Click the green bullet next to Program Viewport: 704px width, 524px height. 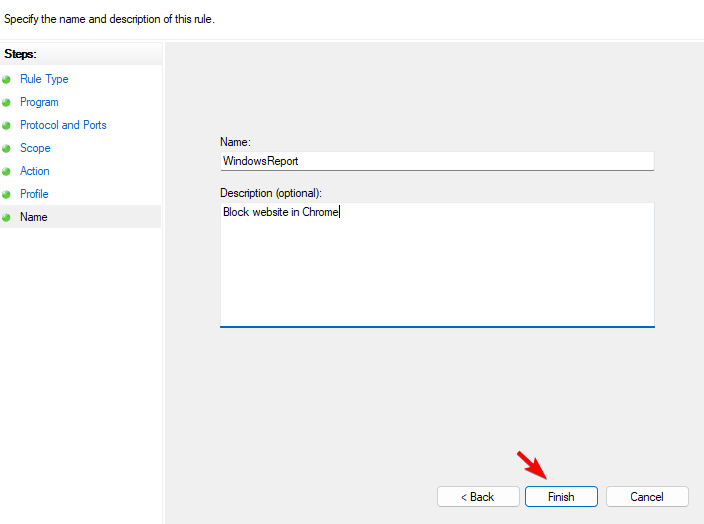[6, 102]
